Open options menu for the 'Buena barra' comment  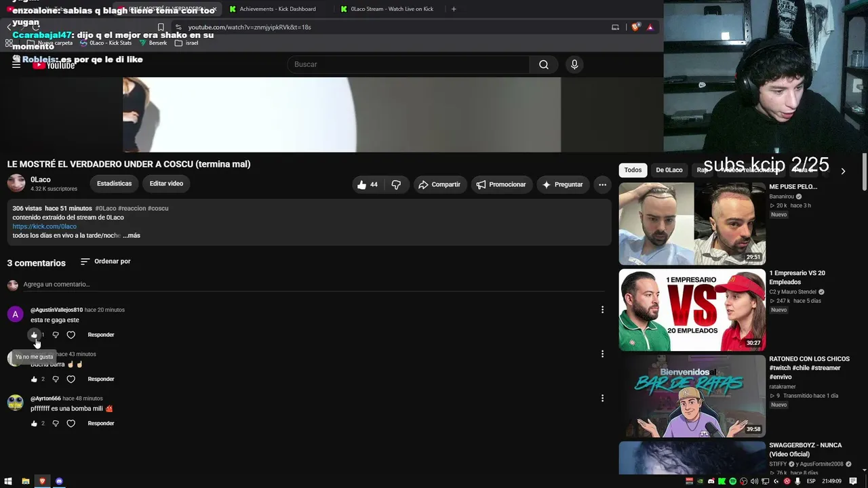[x=602, y=354]
